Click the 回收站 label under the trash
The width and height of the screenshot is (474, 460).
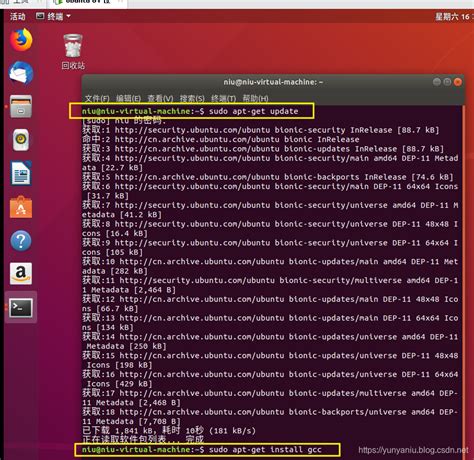point(73,66)
